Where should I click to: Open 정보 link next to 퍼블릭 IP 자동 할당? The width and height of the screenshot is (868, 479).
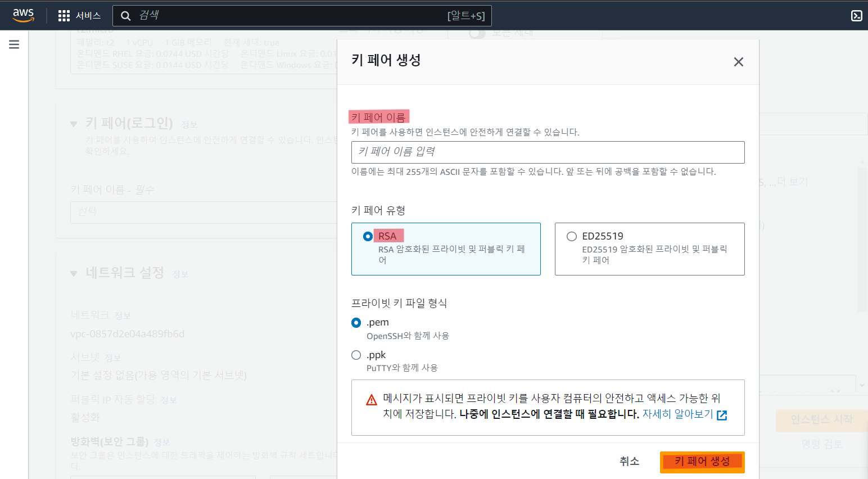point(169,400)
